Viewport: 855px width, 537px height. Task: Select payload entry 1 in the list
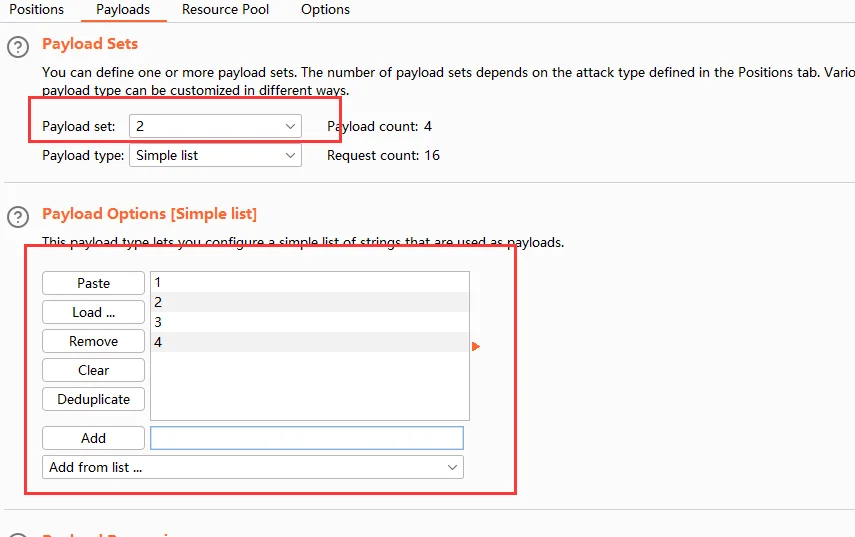[309, 283]
